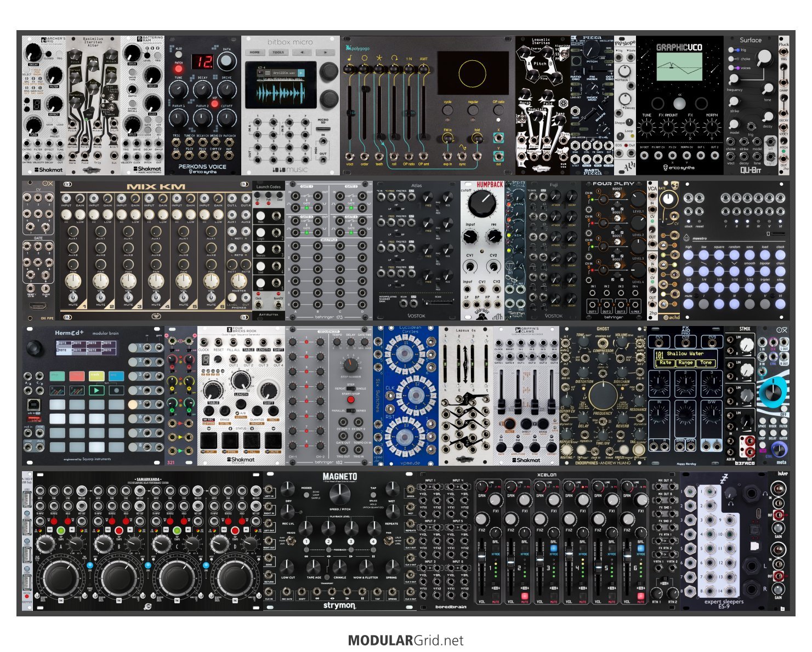
Task: Hit the red PATCH button on Perkons Voice
Action: point(179,70)
